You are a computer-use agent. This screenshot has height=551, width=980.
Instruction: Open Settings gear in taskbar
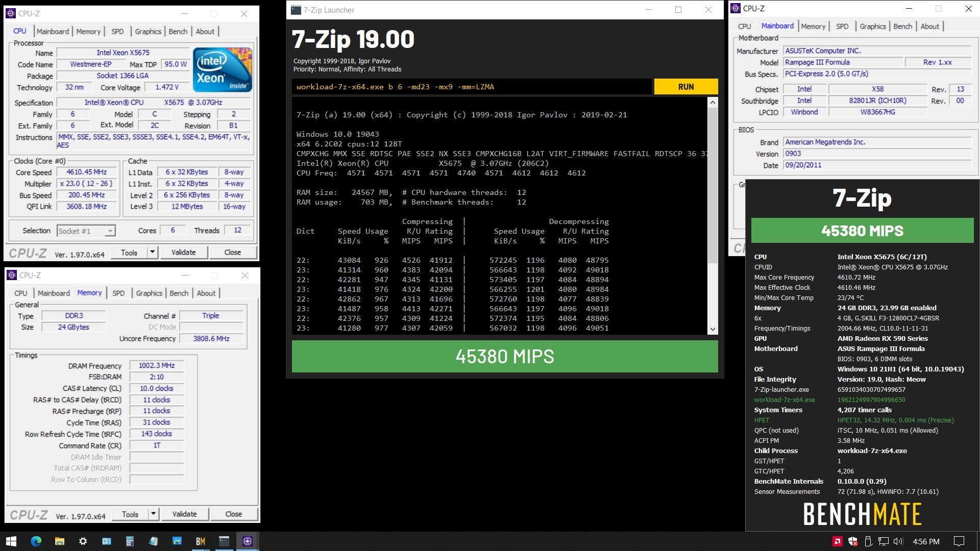[x=83, y=541]
